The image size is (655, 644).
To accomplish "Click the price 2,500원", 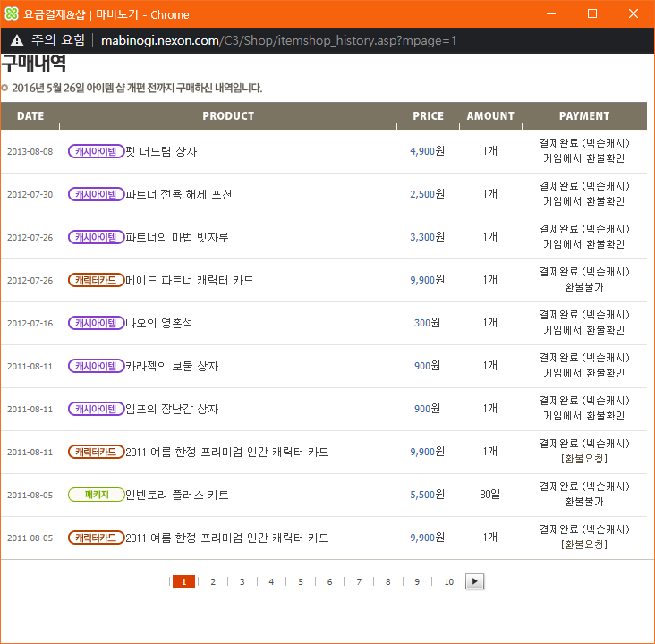I will point(427,194).
